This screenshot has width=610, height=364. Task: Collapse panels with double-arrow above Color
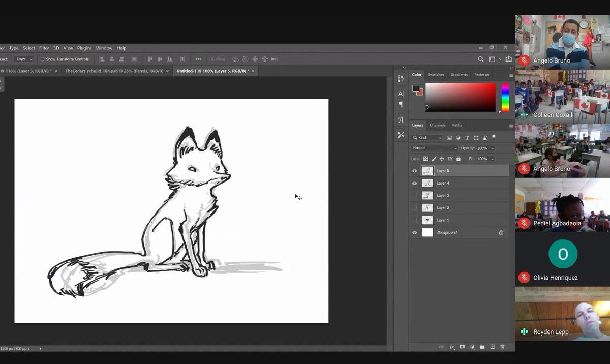(511, 67)
